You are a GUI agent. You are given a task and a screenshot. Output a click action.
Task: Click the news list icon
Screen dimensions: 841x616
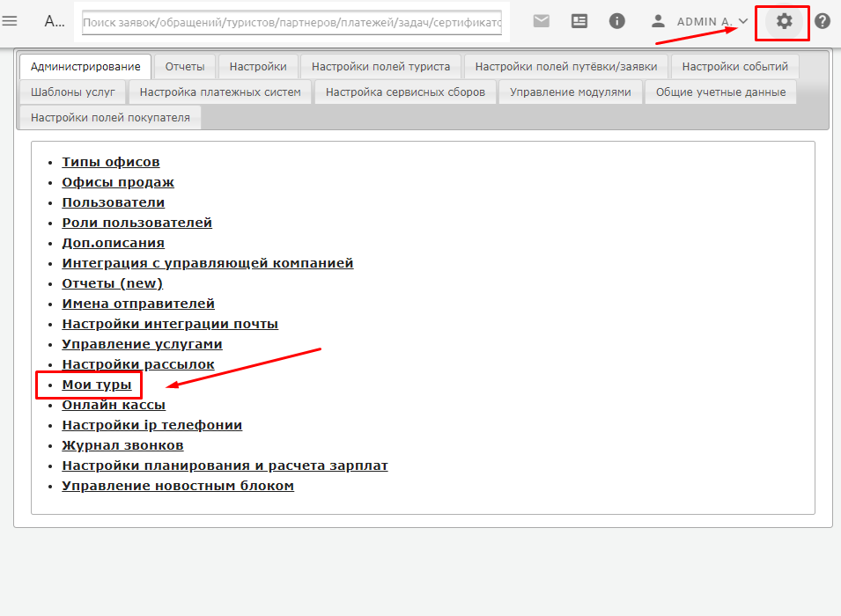[579, 21]
